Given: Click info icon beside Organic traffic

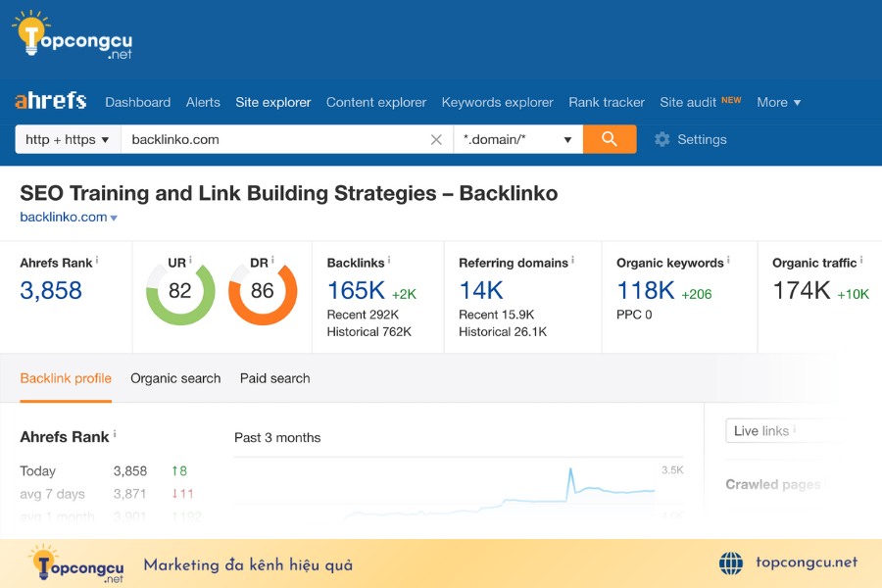Looking at the screenshot, I should point(861,260).
